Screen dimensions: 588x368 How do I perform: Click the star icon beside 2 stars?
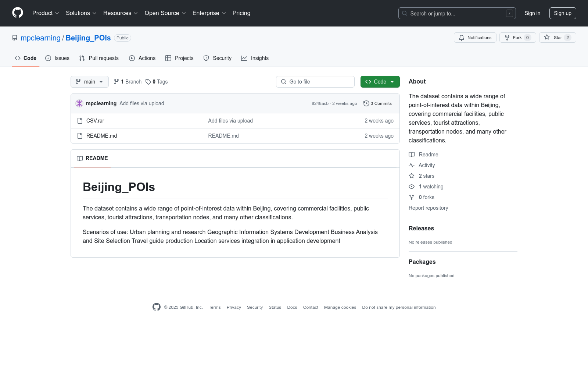coord(412,176)
